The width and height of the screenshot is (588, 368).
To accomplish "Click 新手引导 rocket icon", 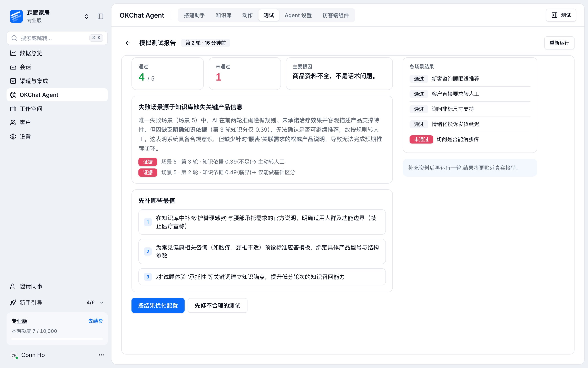I will tap(13, 303).
